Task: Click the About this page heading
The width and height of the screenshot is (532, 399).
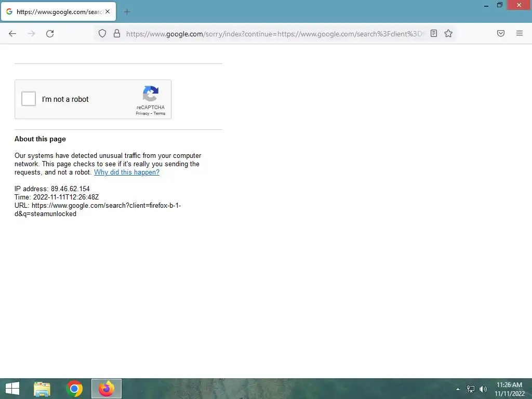Action: pyautogui.click(x=40, y=139)
